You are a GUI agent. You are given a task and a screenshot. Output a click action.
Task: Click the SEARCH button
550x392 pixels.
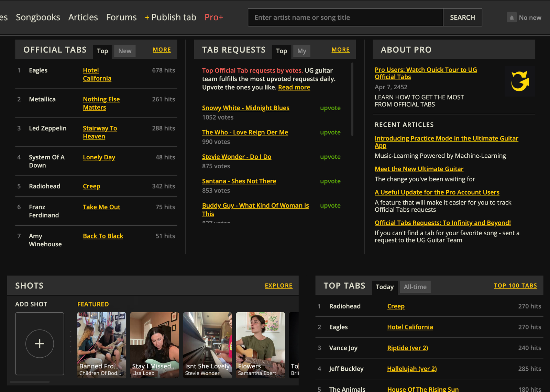click(462, 17)
